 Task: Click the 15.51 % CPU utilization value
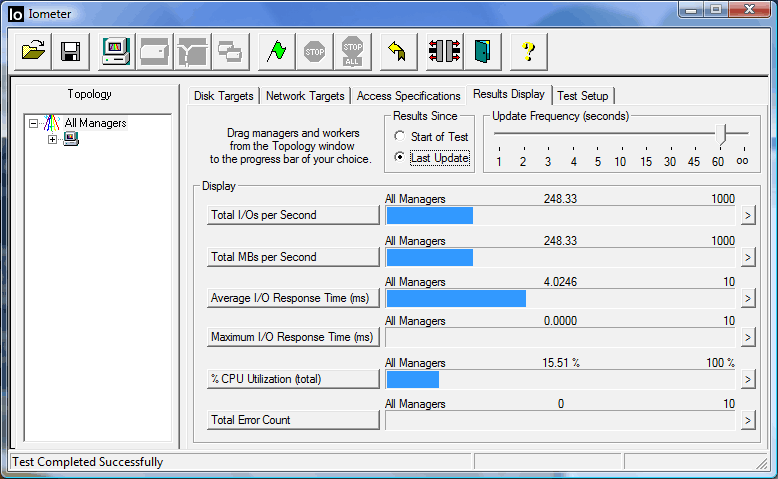561,363
